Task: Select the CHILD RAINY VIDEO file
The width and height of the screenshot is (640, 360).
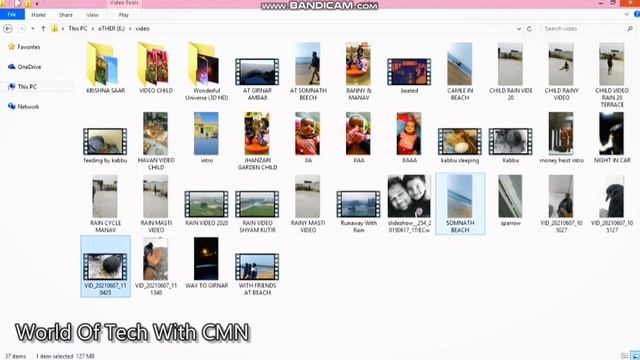Action: coord(561,71)
